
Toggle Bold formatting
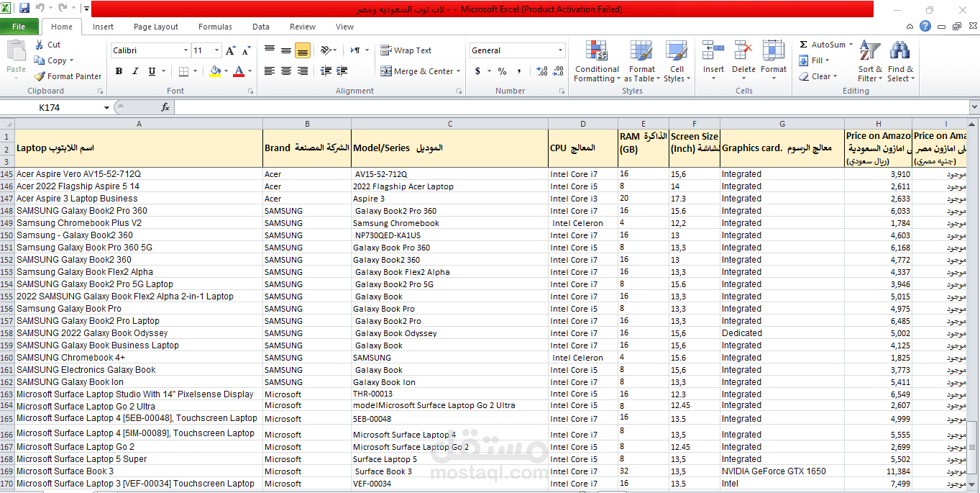[x=119, y=71]
